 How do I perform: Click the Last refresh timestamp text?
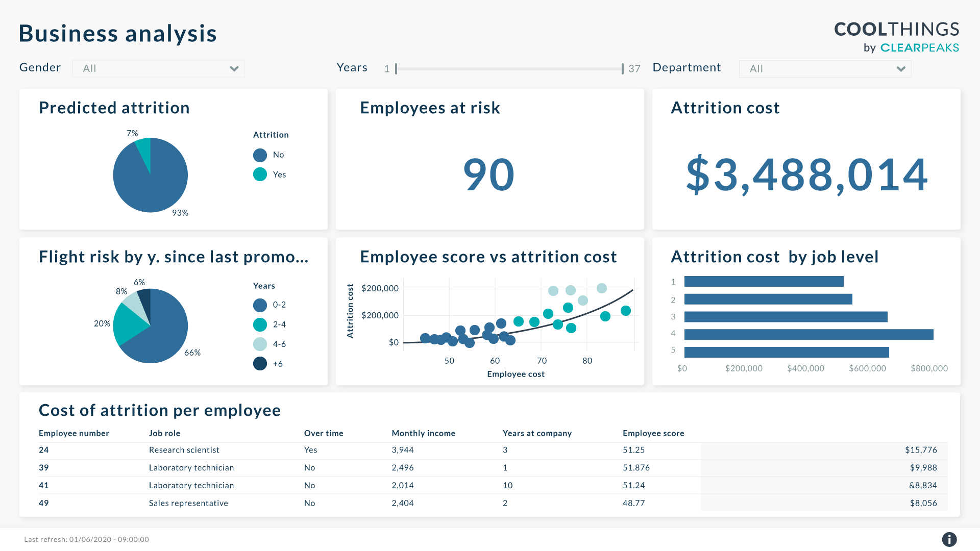tap(86, 539)
